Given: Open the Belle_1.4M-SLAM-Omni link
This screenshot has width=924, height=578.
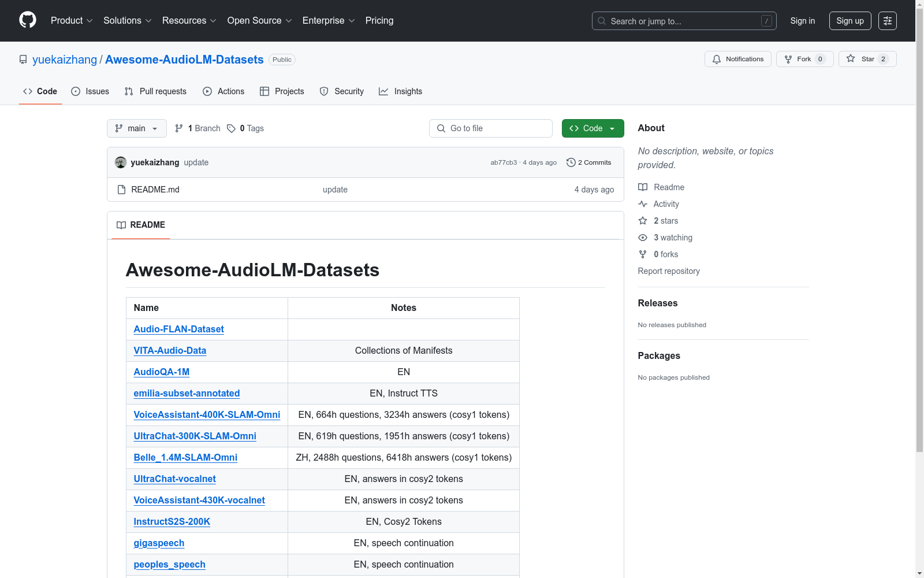Looking at the screenshot, I should tap(185, 457).
